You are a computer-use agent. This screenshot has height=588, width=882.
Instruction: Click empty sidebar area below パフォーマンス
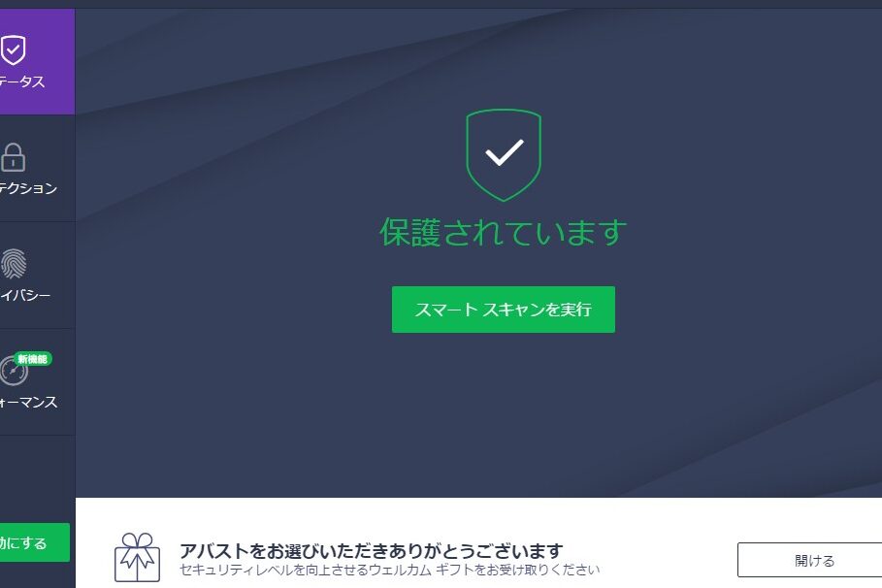[x=37, y=478]
